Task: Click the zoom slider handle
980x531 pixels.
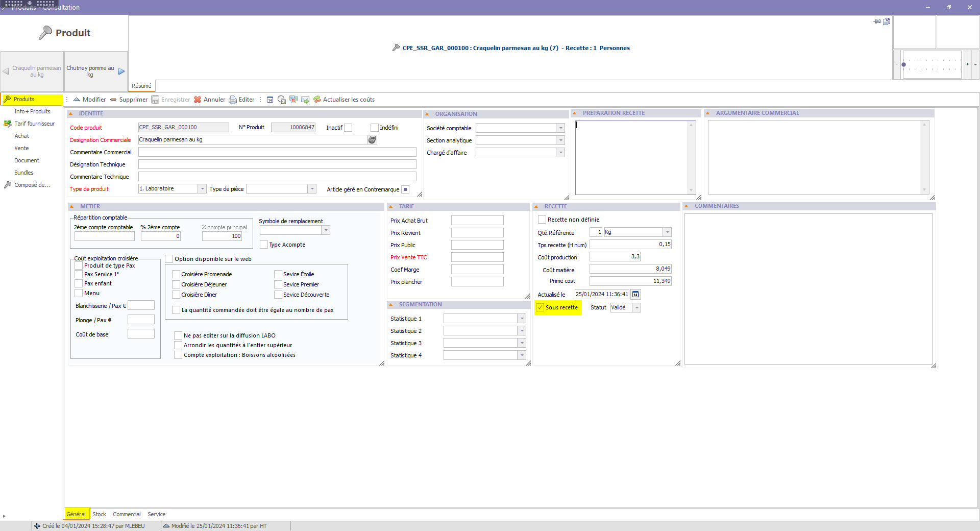Action: tap(903, 65)
